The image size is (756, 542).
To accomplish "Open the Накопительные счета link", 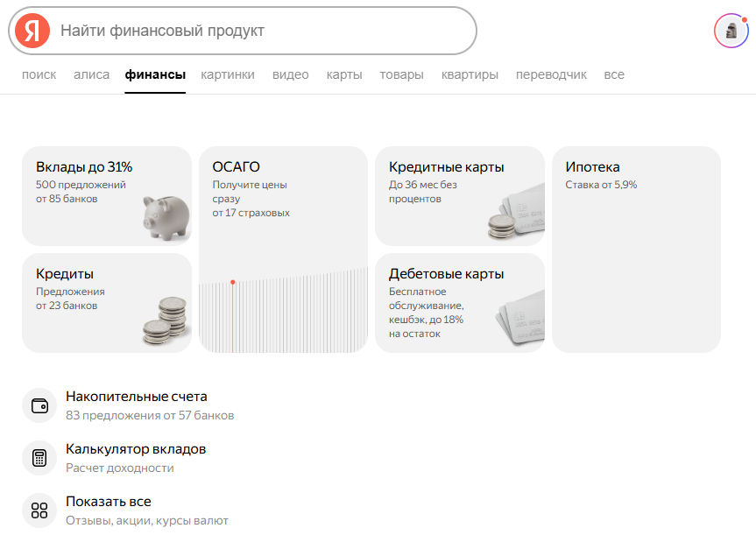I will [136, 397].
